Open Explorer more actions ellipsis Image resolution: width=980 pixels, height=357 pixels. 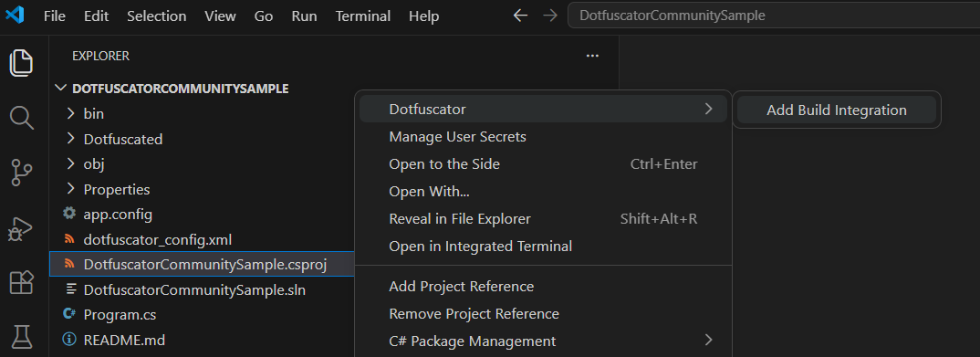click(592, 56)
